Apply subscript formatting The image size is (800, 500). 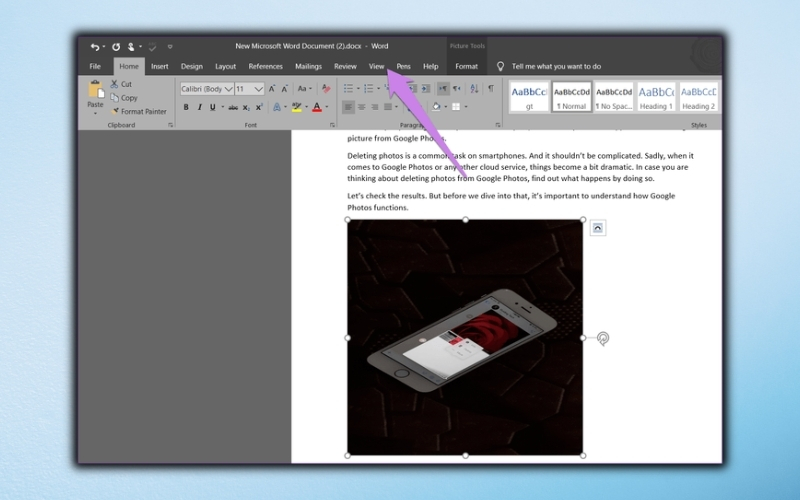pos(246,107)
